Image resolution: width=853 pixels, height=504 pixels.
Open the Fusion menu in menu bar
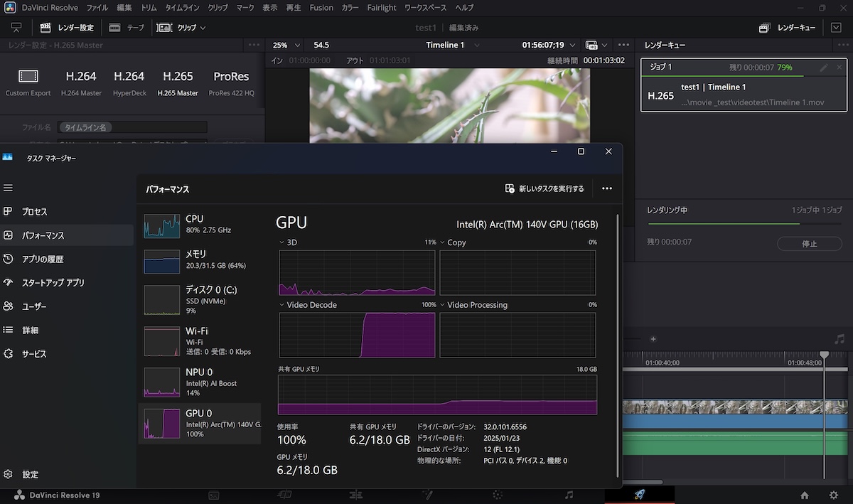coord(321,8)
